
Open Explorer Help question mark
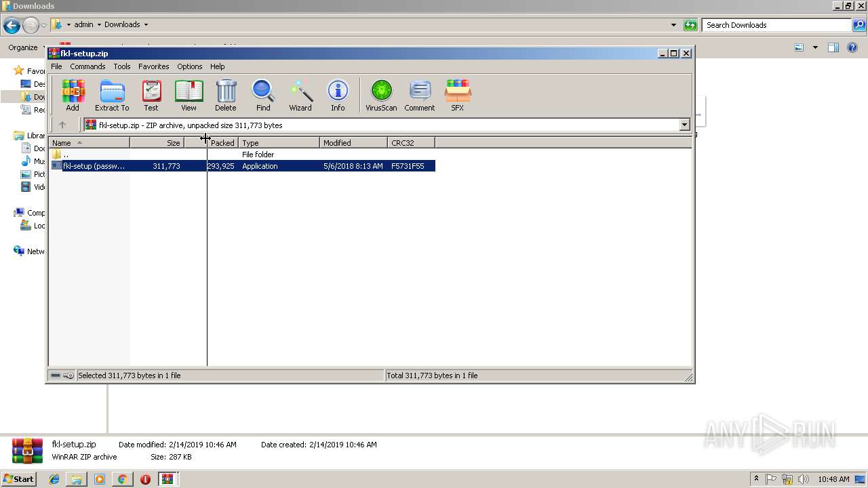coord(852,47)
